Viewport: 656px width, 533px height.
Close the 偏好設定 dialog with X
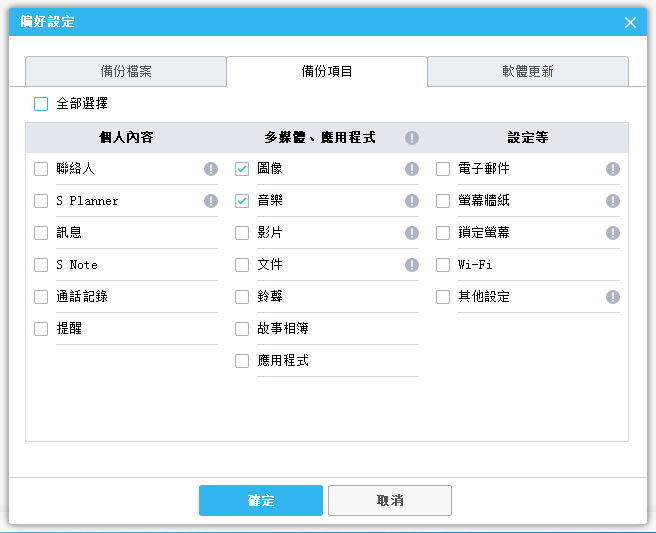click(x=630, y=22)
